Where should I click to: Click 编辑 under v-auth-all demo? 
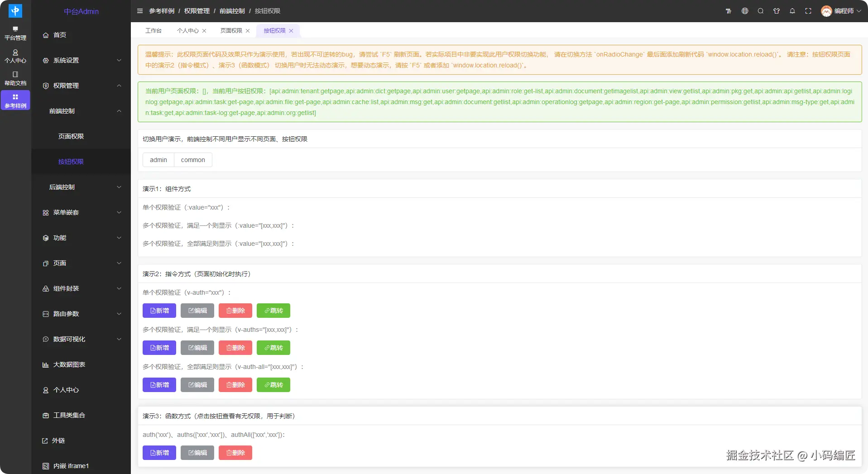(197, 385)
